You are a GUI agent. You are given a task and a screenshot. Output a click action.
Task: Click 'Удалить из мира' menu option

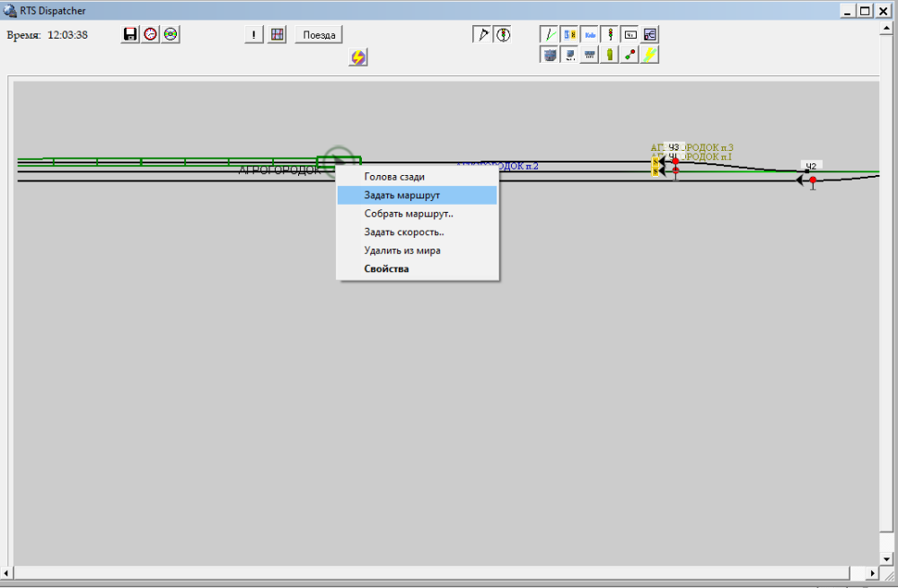pyautogui.click(x=401, y=250)
